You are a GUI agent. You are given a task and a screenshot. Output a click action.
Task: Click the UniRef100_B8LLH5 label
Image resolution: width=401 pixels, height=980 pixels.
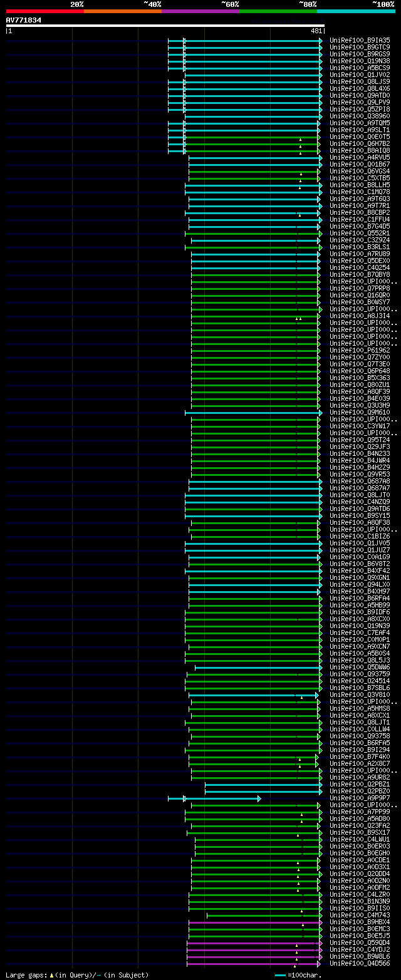(x=360, y=185)
